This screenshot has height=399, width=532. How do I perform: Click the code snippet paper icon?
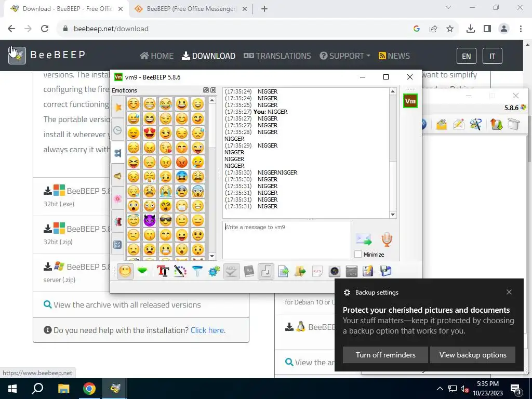pos(317,271)
